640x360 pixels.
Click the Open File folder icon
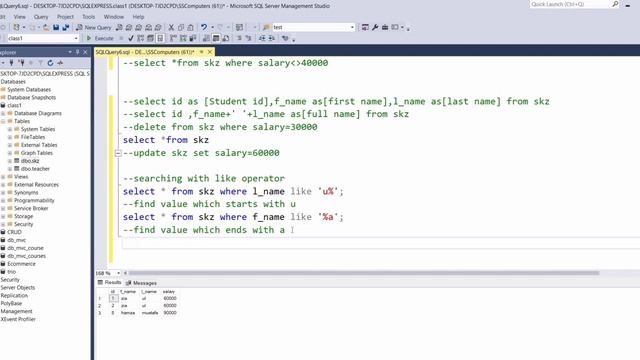(x=46, y=27)
